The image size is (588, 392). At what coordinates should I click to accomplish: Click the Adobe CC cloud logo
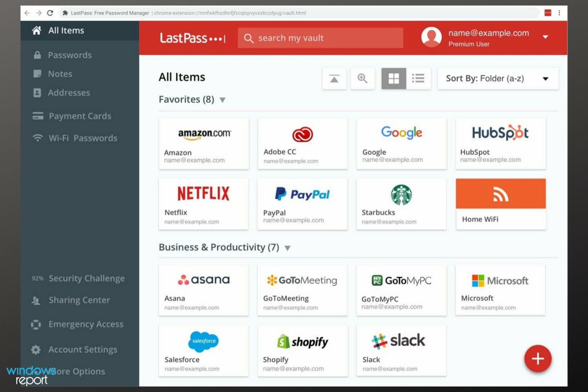point(302,134)
